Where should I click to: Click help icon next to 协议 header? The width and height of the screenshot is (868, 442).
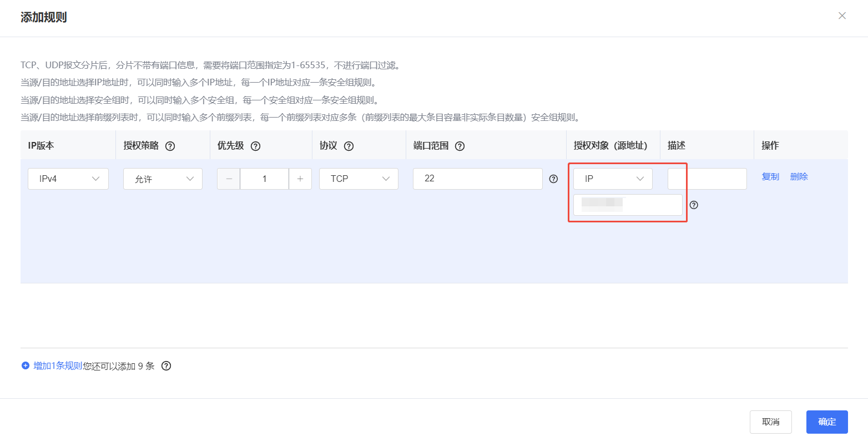pyautogui.click(x=349, y=146)
